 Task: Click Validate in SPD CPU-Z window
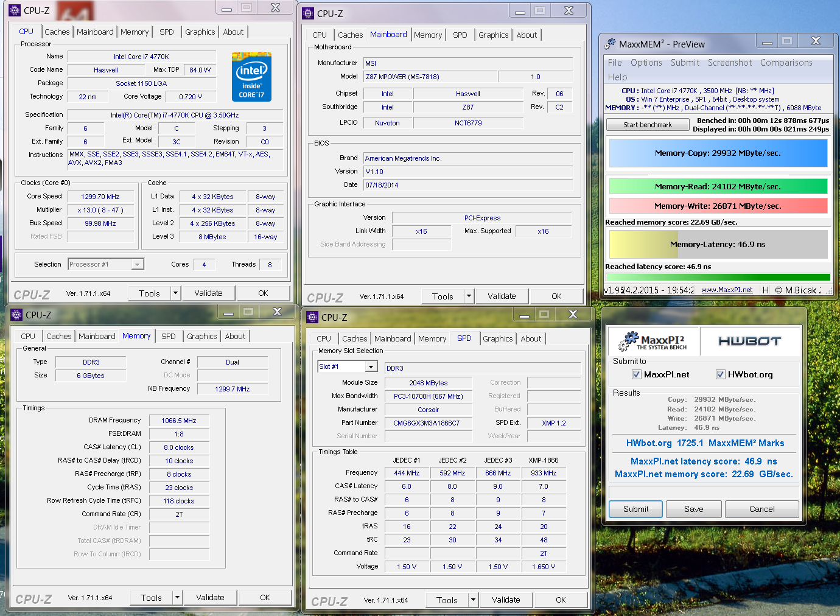506,600
